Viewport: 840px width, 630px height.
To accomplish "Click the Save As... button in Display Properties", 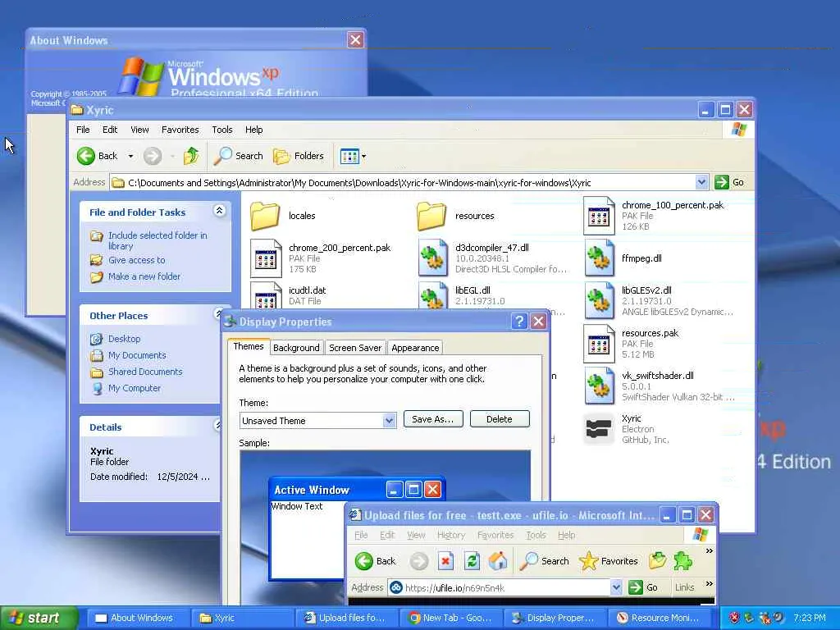I will tap(433, 419).
